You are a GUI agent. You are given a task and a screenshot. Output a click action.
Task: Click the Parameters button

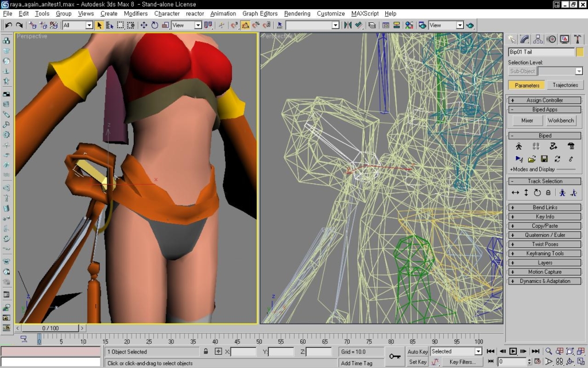[x=527, y=85]
